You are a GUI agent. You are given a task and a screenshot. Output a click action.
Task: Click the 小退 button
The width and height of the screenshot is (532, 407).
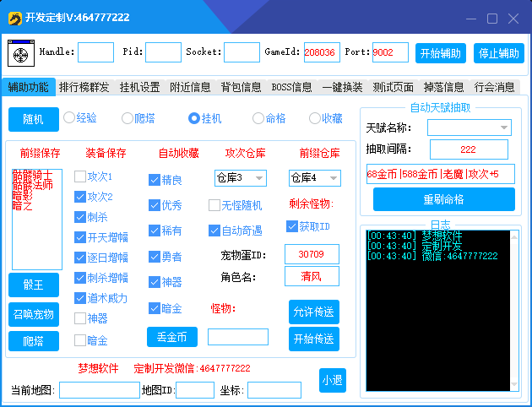point(333,381)
